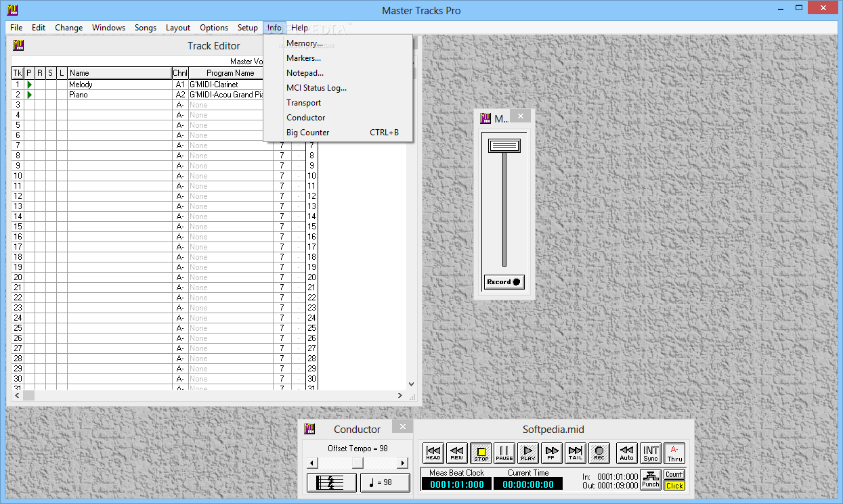Click the Current Time counter display
Viewport: 843px width, 504px height.
click(x=528, y=484)
